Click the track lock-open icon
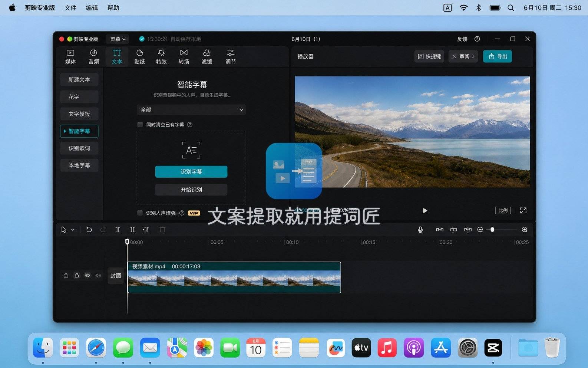 coord(66,276)
